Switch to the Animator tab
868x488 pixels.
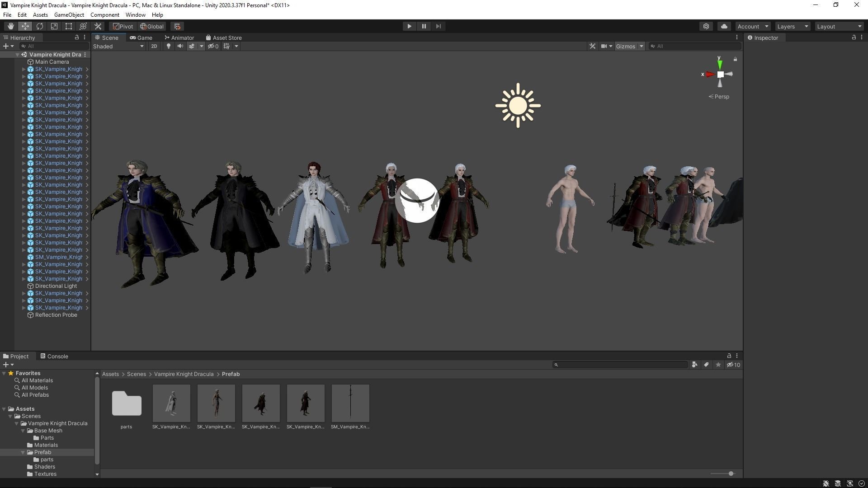(x=179, y=38)
